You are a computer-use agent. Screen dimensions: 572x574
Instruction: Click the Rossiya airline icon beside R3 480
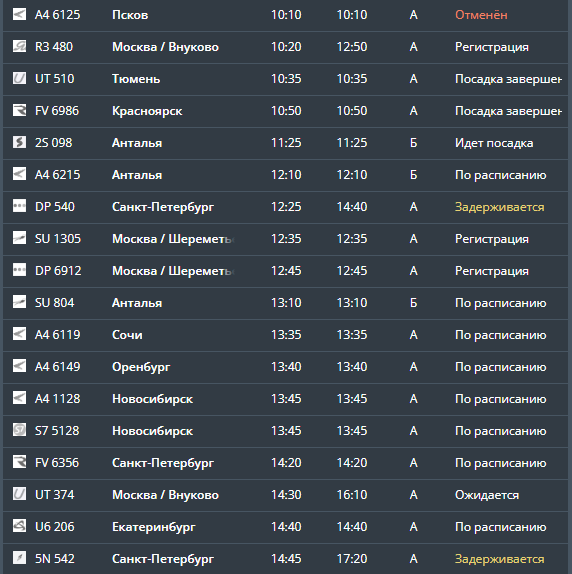[19, 46]
